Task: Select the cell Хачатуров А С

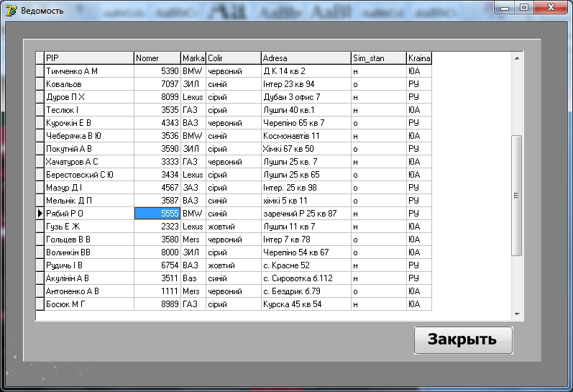Action: click(x=89, y=162)
